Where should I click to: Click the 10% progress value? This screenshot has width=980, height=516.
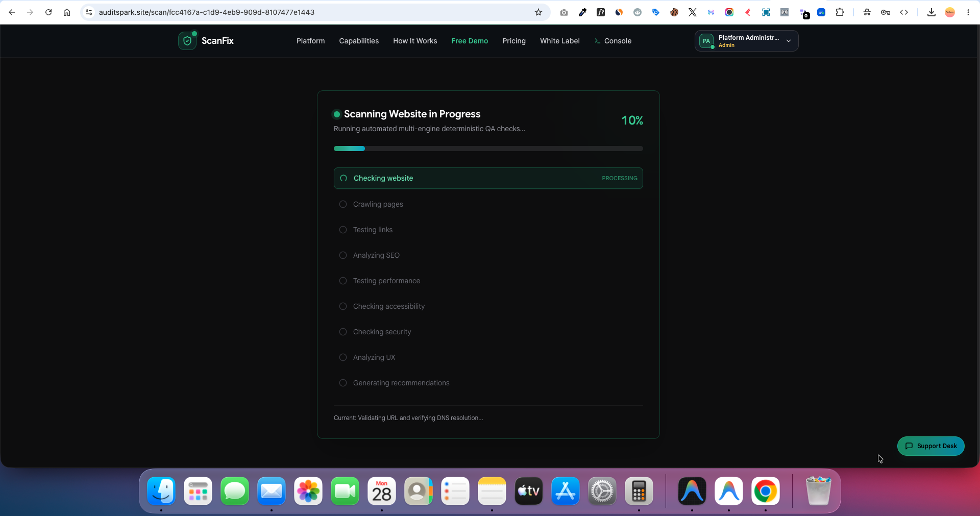click(x=632, y=120)
